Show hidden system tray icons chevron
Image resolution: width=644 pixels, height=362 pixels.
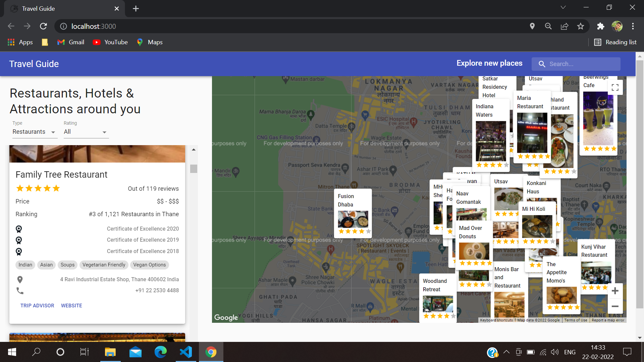click(506, 352)
